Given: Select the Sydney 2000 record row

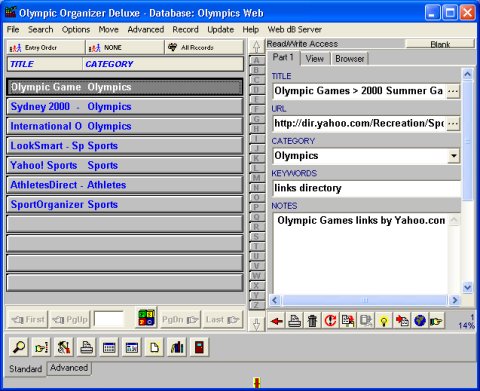Looking at the screenshot, I should point(125,107).
